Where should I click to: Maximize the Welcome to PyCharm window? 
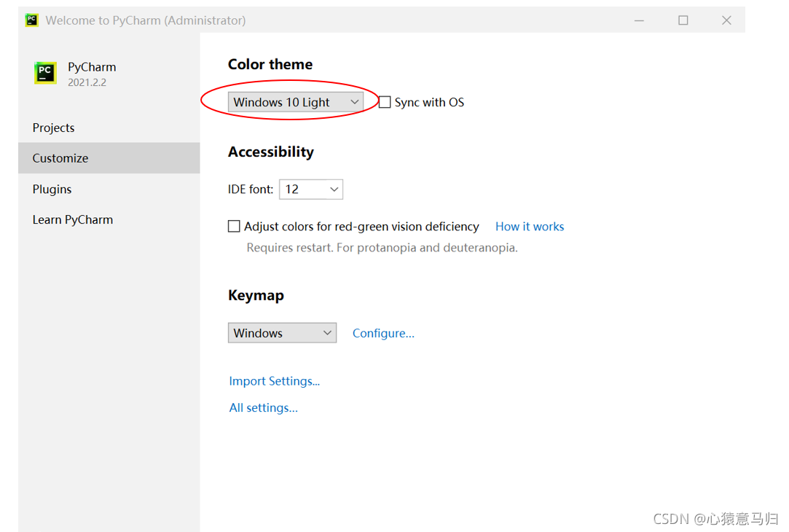(x=683, y=20)
